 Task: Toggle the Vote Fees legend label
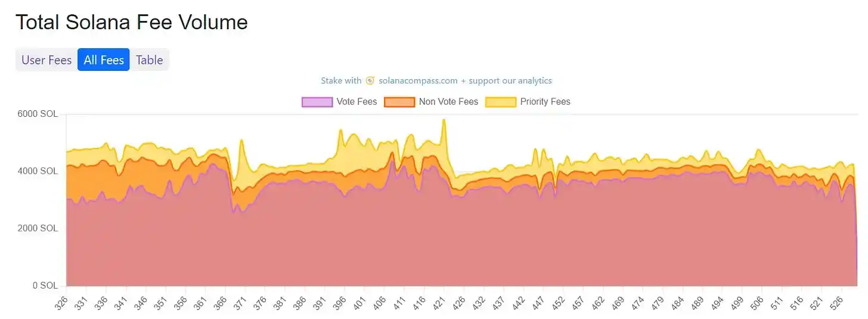click(356, 102)
